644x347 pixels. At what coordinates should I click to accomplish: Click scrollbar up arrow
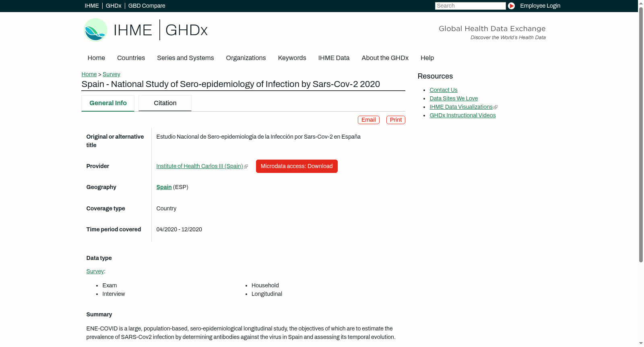tap(641, 3)
